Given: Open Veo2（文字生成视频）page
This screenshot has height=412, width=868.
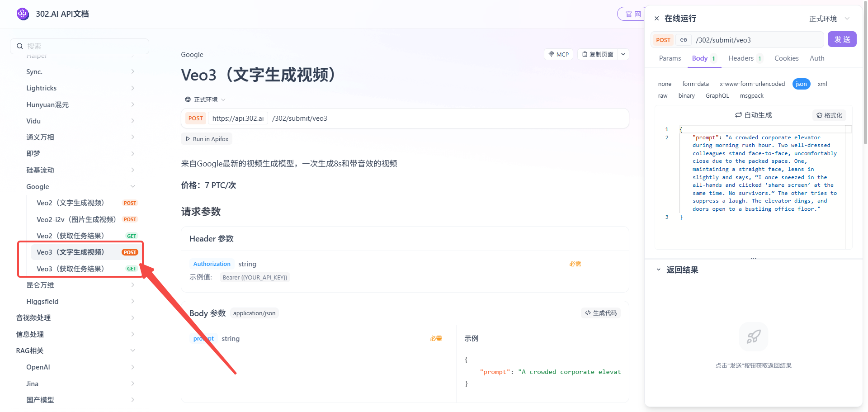Looking at the screenshot, I should coord(86,203).
